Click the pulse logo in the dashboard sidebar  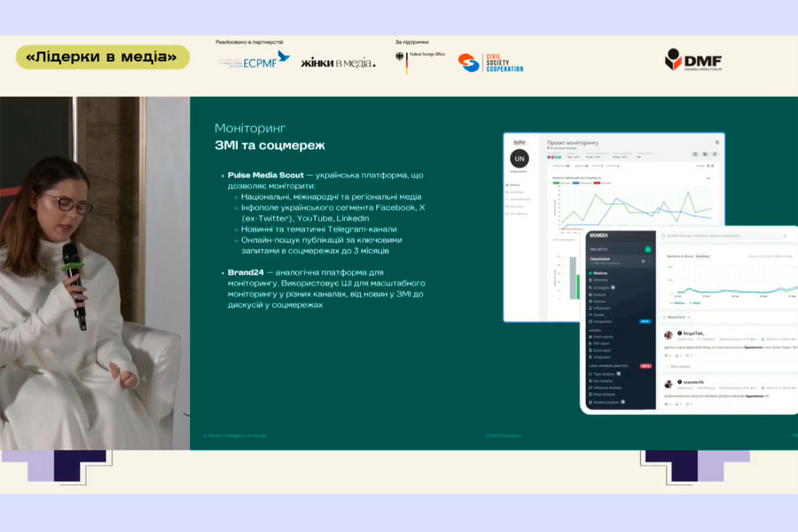[520, 143]
